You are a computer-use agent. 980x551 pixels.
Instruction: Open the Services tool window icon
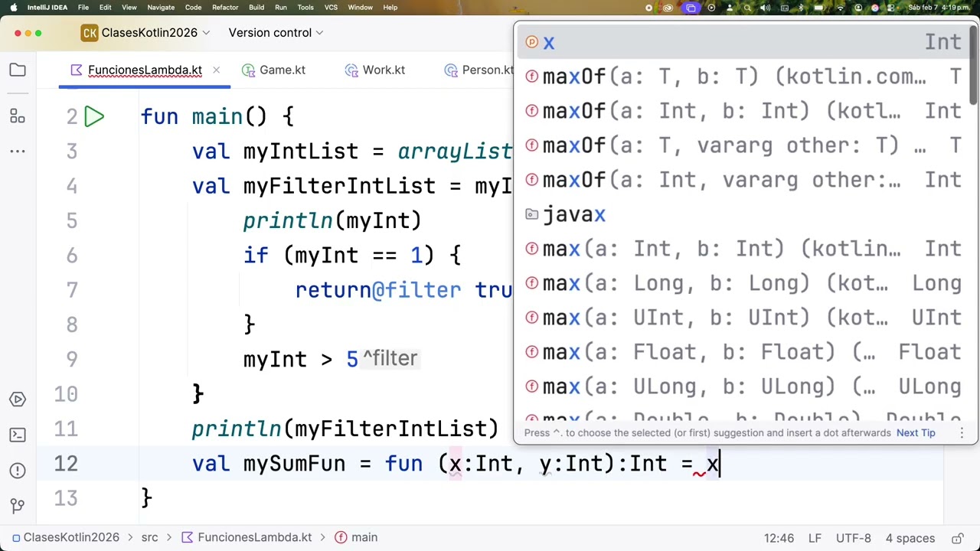point(18,399)
